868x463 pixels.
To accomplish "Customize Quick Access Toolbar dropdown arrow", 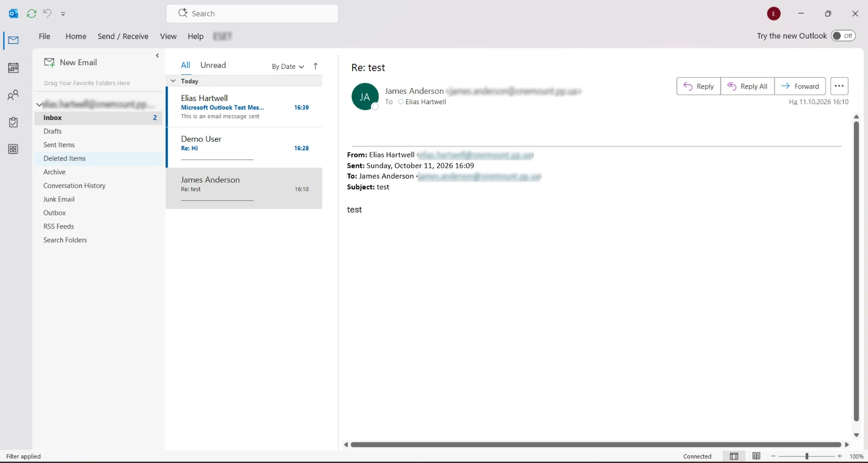I will (63, 14).
